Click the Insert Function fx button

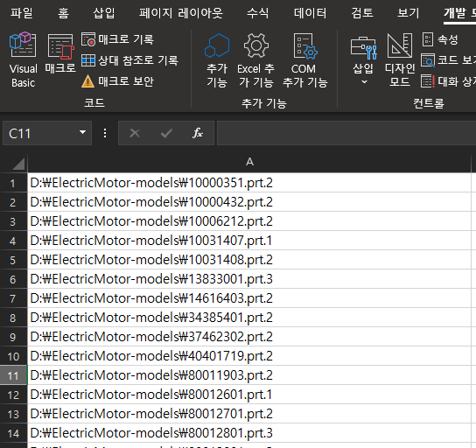pyautogui.click(x=198, y=133)
